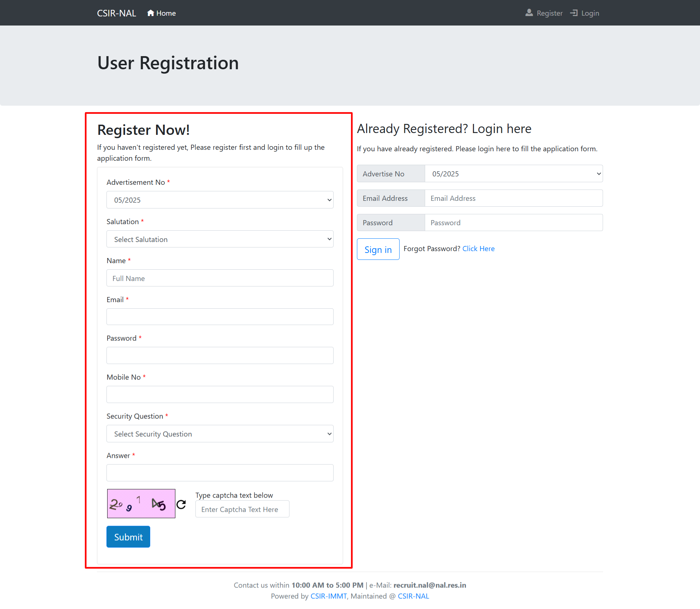The height and width of the screenshot is (609, 700).
Task: Follow the Forgot Password Click Here link
Action: coord(478,249)
